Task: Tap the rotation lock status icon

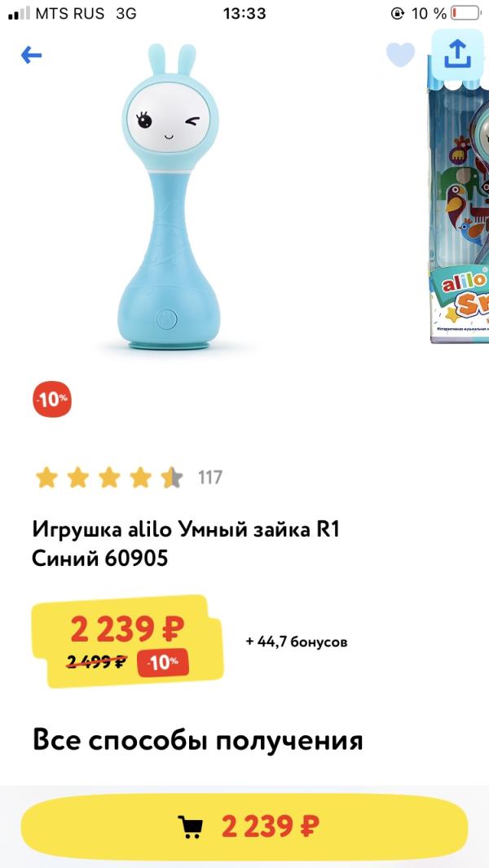Action: (x=398, y=14)
